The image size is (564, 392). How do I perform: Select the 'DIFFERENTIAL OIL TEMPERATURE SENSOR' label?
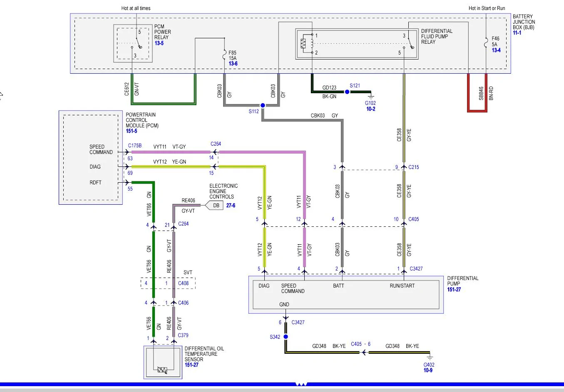pyautogui.click(x=204, y=354)
